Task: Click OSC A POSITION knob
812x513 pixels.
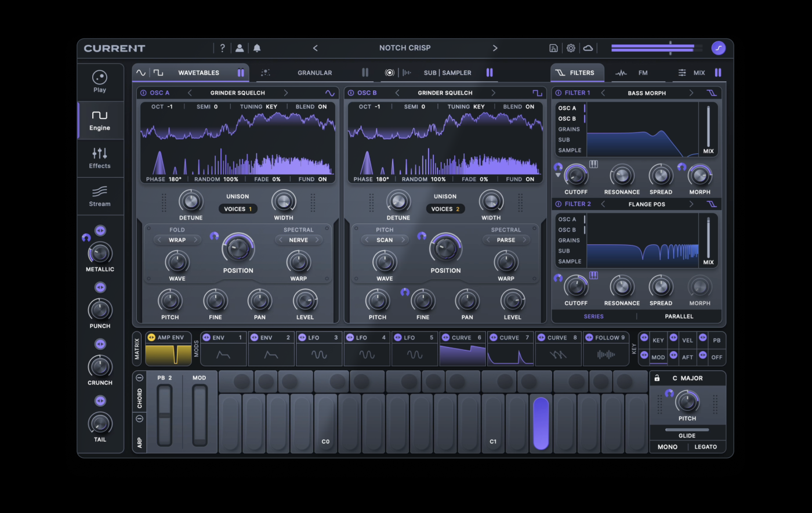Action: (238, 248)
